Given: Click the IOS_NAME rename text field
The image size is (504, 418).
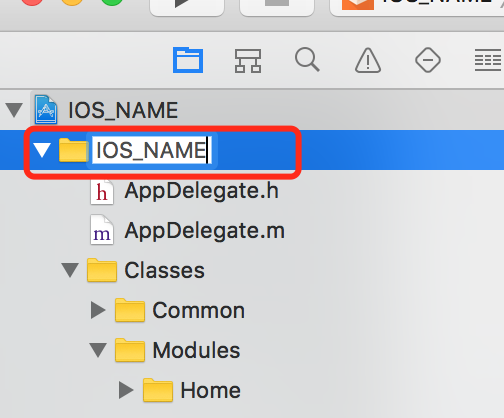Looking at the screenshot, I should pyautogui.click(x=152, y=150).
